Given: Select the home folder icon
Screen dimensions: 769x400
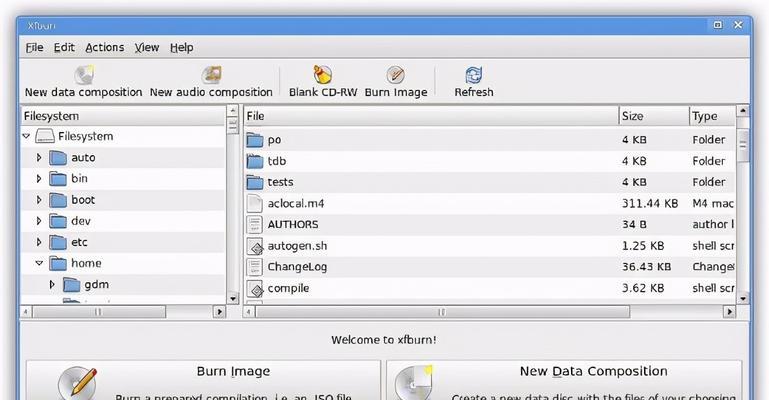Looking at the screenshot, I should [58, 264].
